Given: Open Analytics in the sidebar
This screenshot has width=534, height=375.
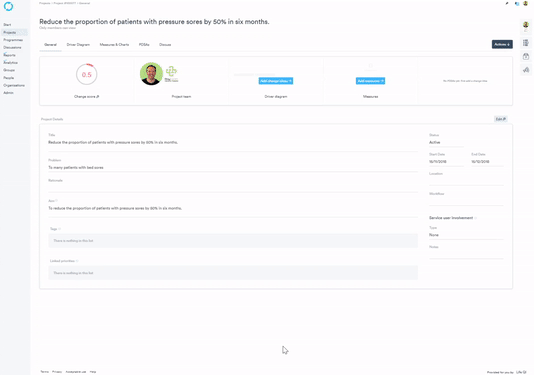Looking at the screenshot, I should click(x=10, y=63).
